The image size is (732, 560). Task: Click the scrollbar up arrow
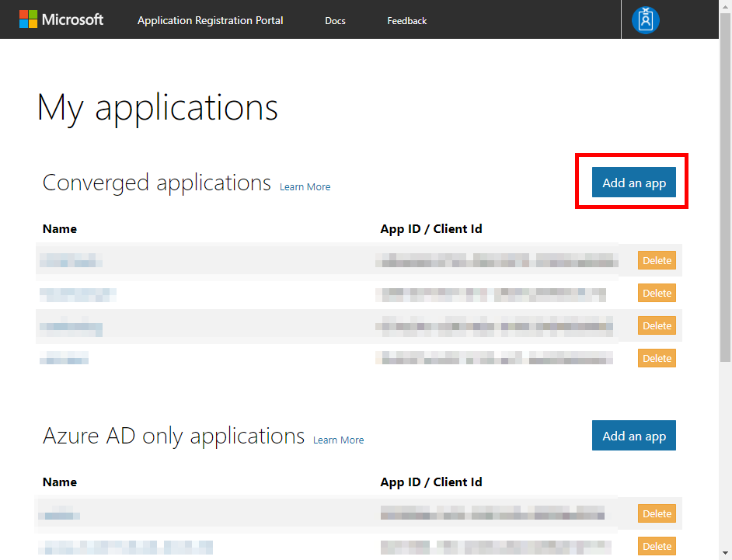pos(725,5)
